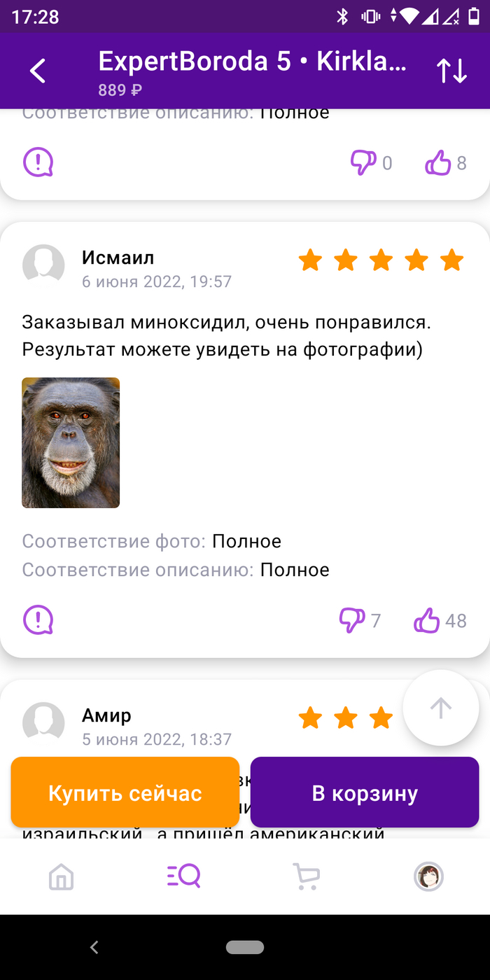Open the profile avatar tab

[x=428, y=876]
